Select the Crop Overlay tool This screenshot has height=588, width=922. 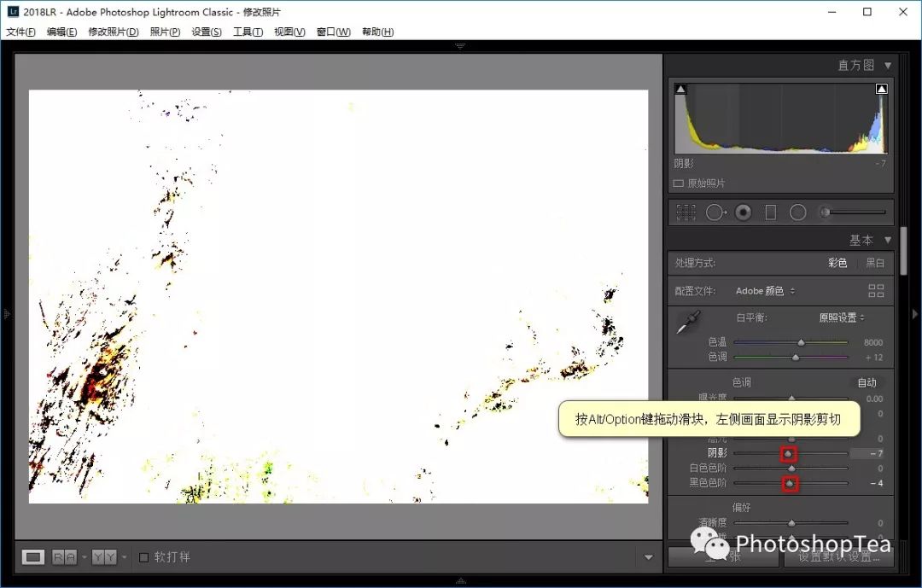686,212
